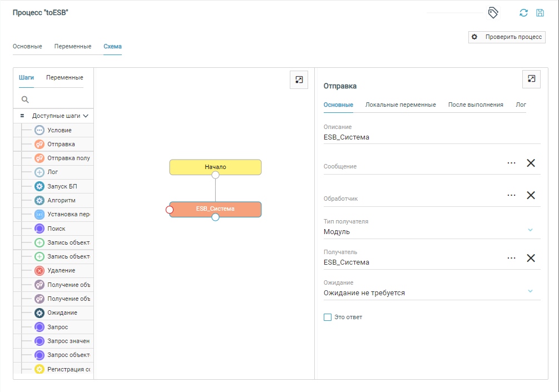
Task: Clear the Сообщение field with X
Action: pos(531,163)
